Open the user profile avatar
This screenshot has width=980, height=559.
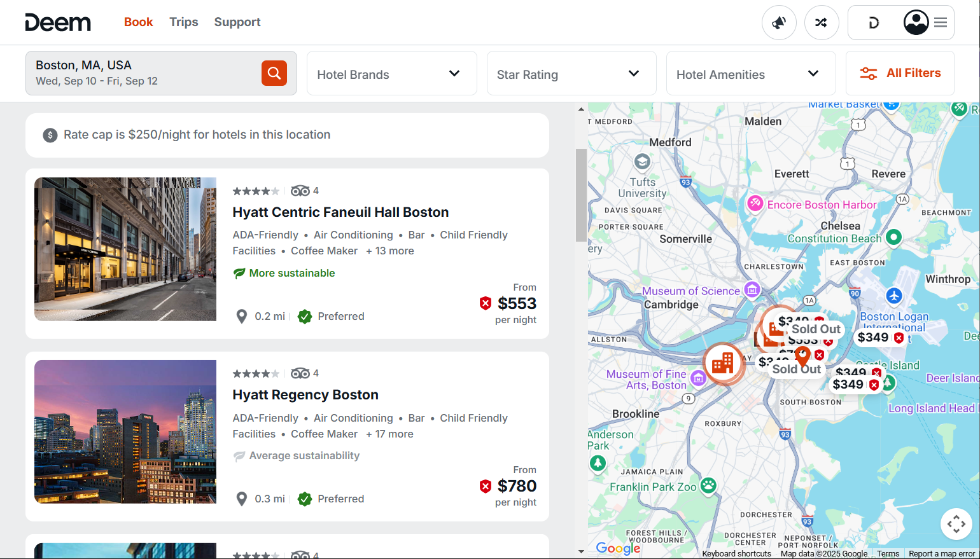pos(916,22)
